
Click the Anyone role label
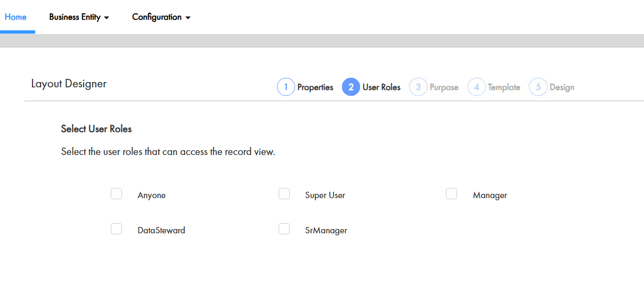pyautogui.click(x=152, y=195)
